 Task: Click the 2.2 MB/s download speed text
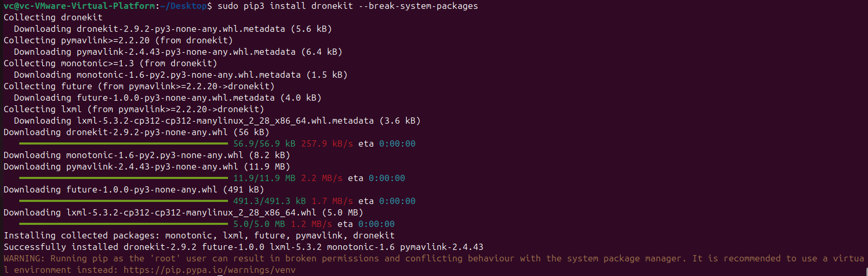pos(322,178)
